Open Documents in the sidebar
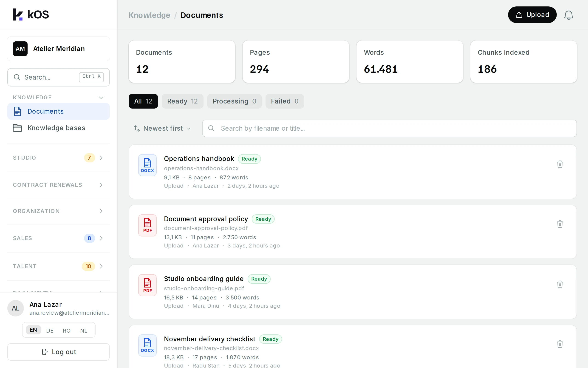 (58, 111)
